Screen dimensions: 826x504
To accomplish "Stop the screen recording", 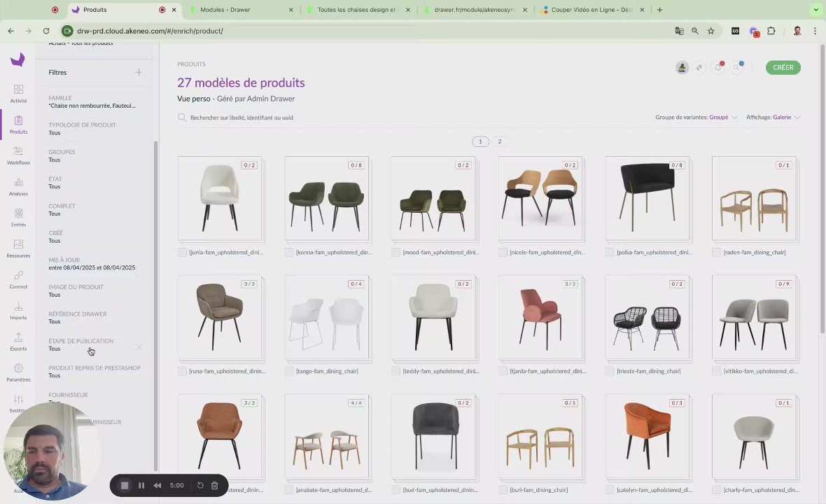I will click(125, 486).
